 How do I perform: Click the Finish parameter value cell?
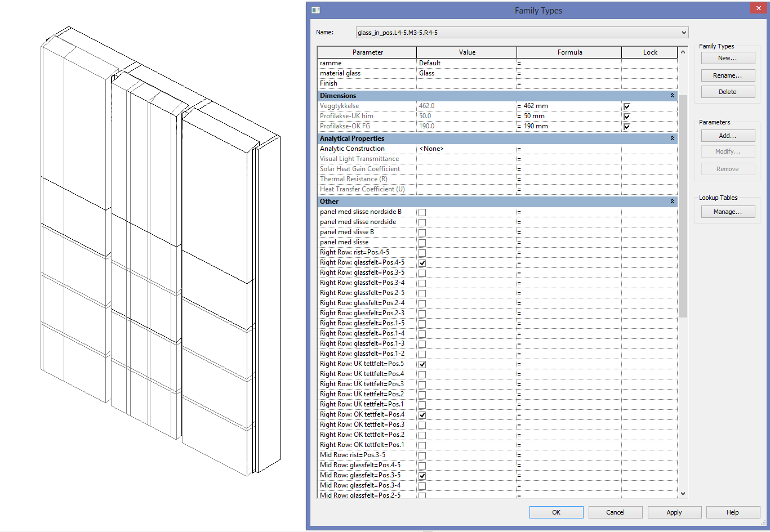click(466, 83)
